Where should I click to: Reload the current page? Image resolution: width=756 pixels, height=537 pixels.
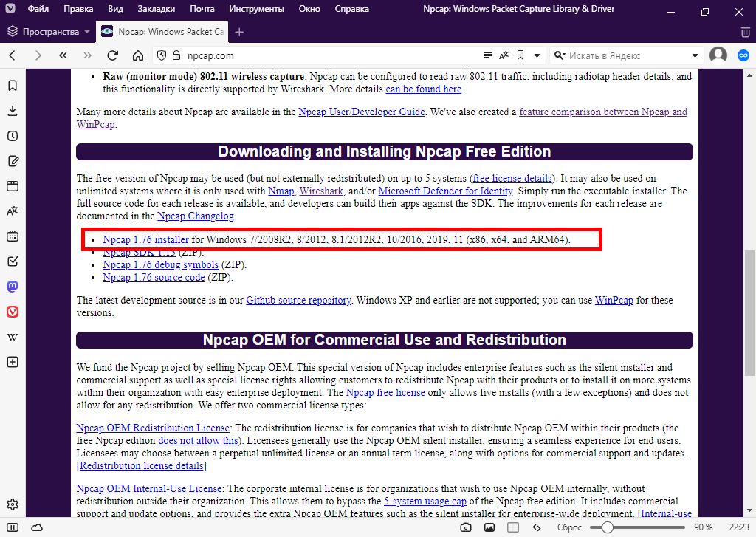[112, 55]
